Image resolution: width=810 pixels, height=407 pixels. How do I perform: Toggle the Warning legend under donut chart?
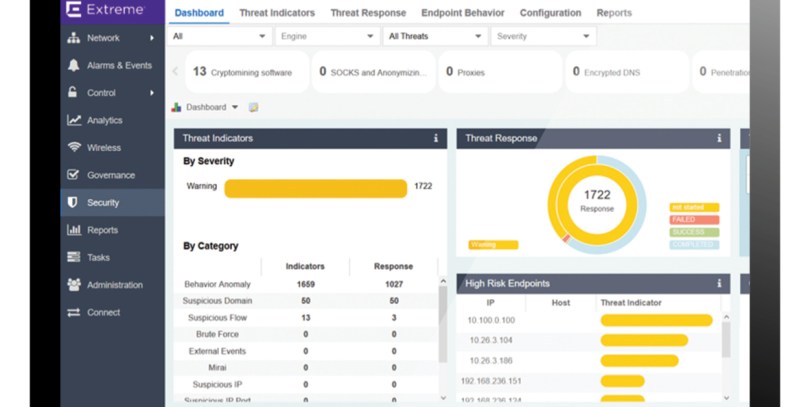click(x=493, y=245)
